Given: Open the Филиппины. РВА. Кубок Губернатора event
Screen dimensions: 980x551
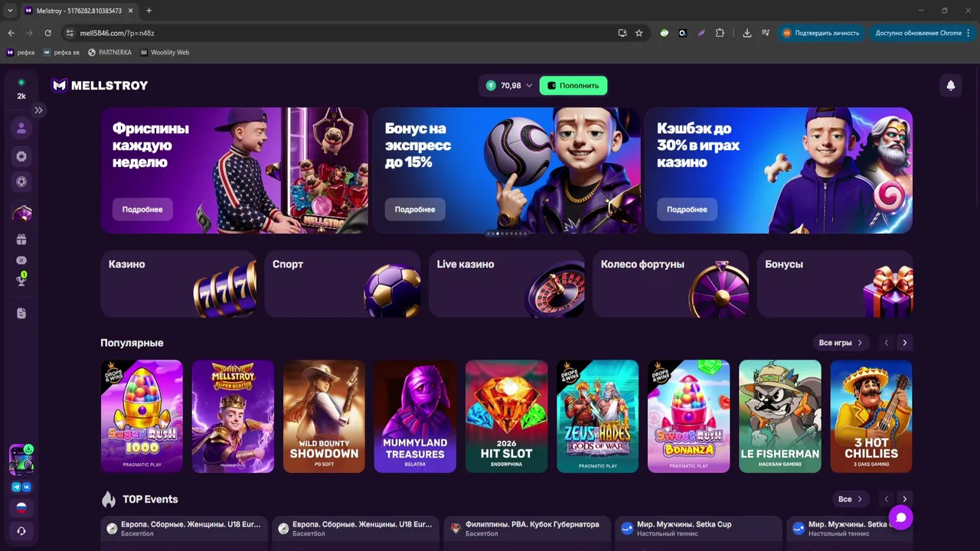Looking at the screenshot, I should tap(528, 529).
